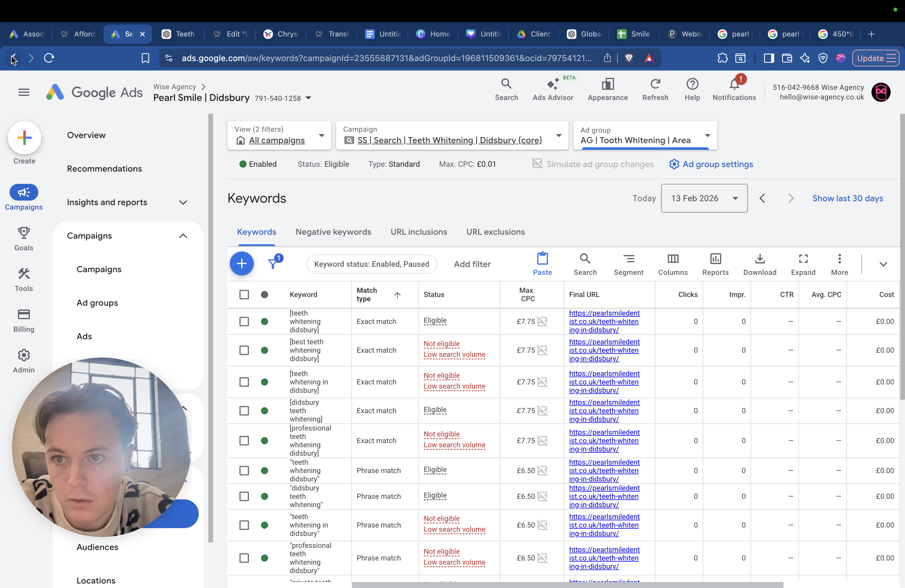The image size is (905, 588).
Task: Click the horizontal table scrollbar
Action: 567,585
